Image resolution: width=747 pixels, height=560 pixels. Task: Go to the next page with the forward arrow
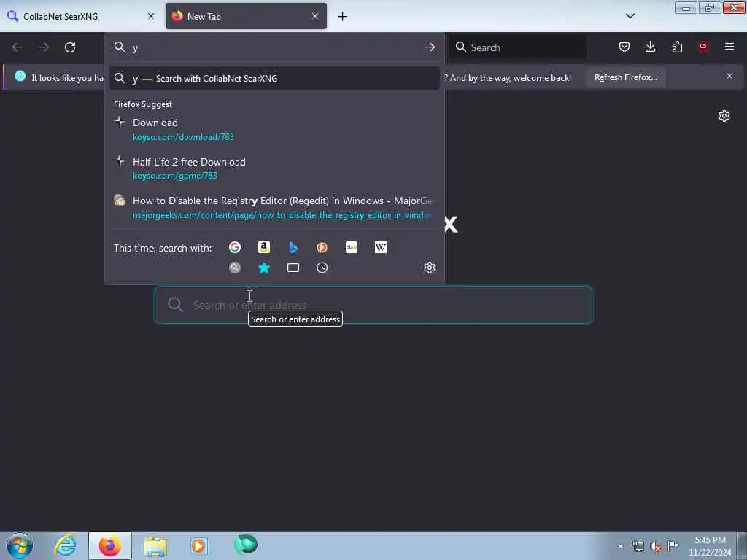(44, 47)
